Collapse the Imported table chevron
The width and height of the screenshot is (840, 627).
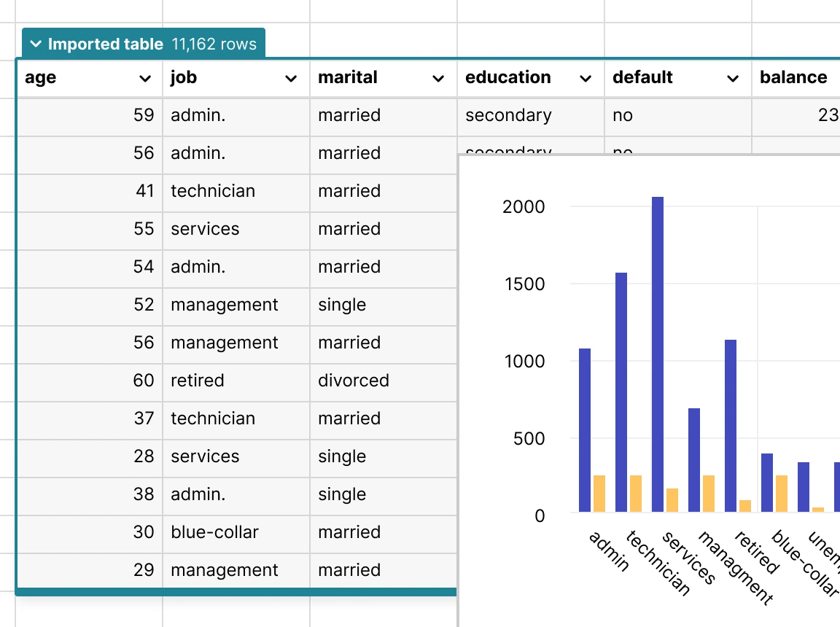(x=36, y=44)
